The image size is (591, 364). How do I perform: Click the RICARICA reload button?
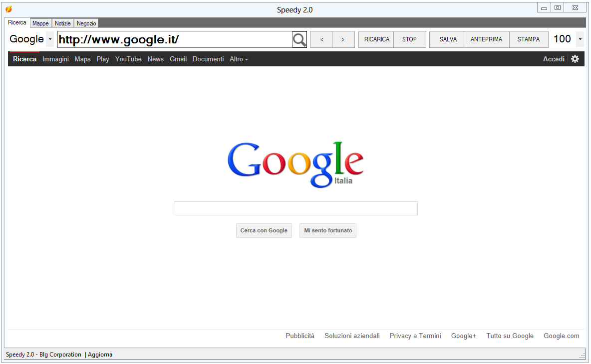(x=376, y=39)
